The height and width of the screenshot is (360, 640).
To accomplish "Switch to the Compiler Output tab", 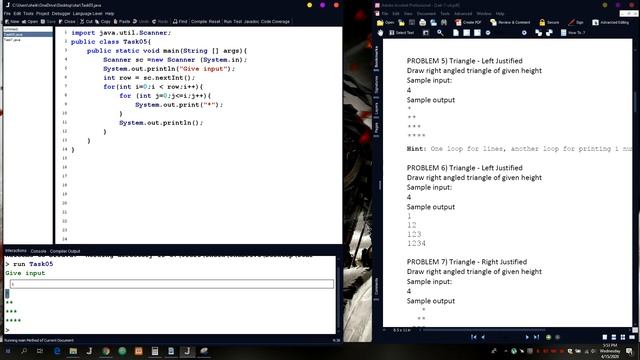I will 65,251.
